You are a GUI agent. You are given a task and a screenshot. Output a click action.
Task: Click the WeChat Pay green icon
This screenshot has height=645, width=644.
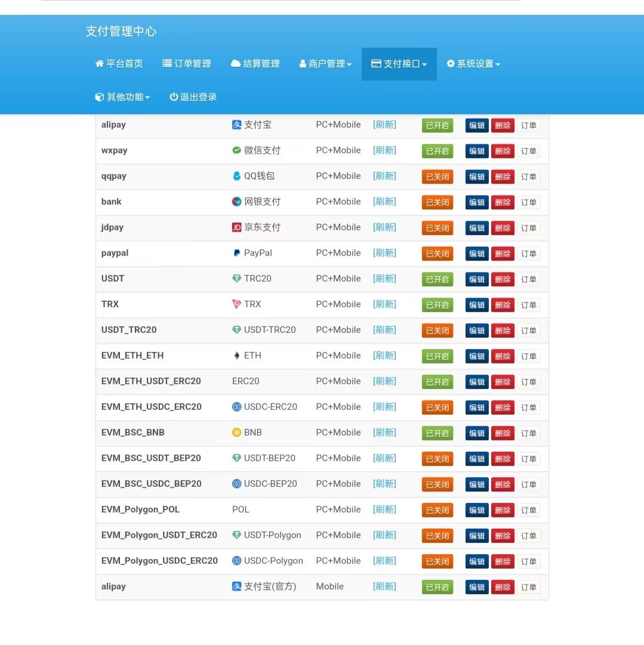click(x=238, y=150)
